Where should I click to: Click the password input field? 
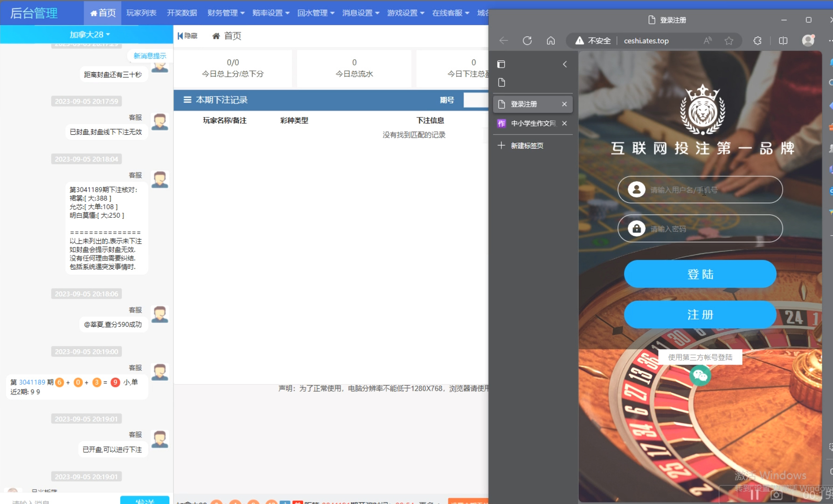tap(700, 228)
